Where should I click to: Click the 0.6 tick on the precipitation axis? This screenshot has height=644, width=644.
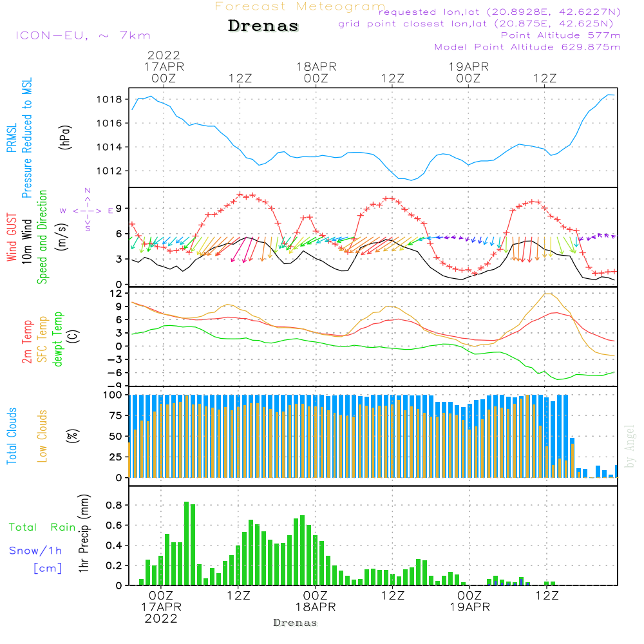pyautogui.click(x=114, y=526)
